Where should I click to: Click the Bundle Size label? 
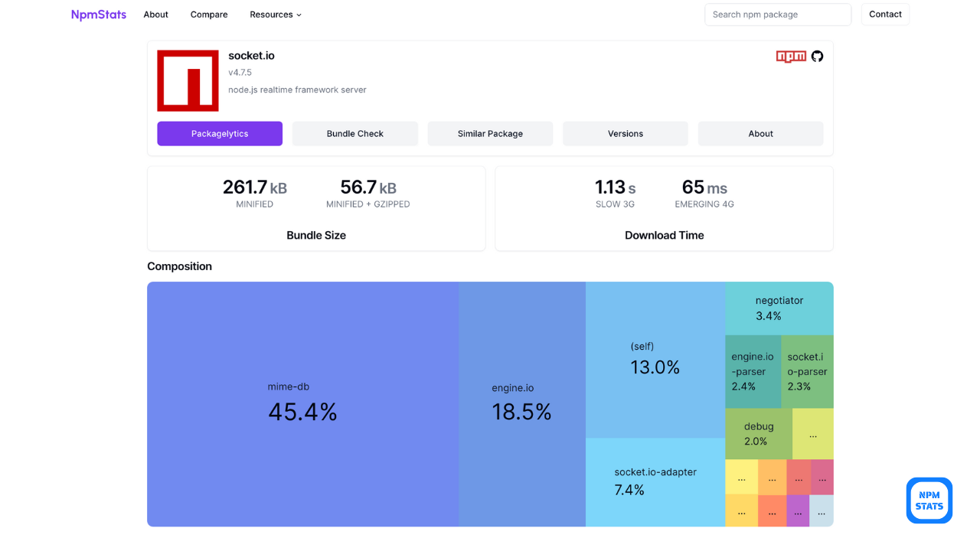(316, 236)
